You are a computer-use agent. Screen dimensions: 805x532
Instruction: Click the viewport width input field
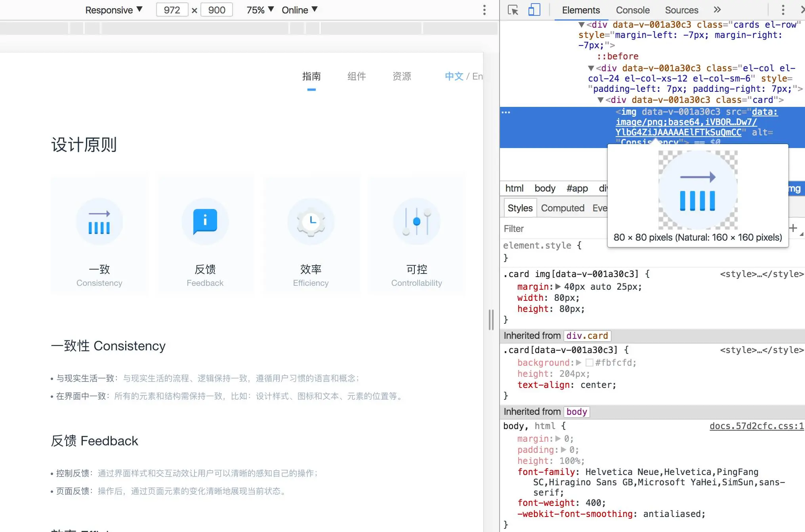click(172, 10)
